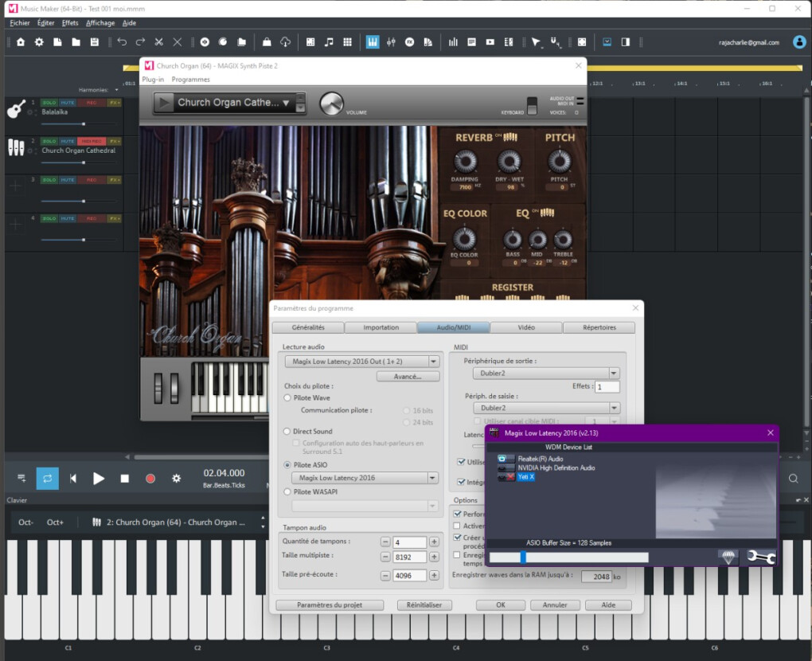
Task: Play the Church Organ preset preview arrow
Action: pos(164,103)
